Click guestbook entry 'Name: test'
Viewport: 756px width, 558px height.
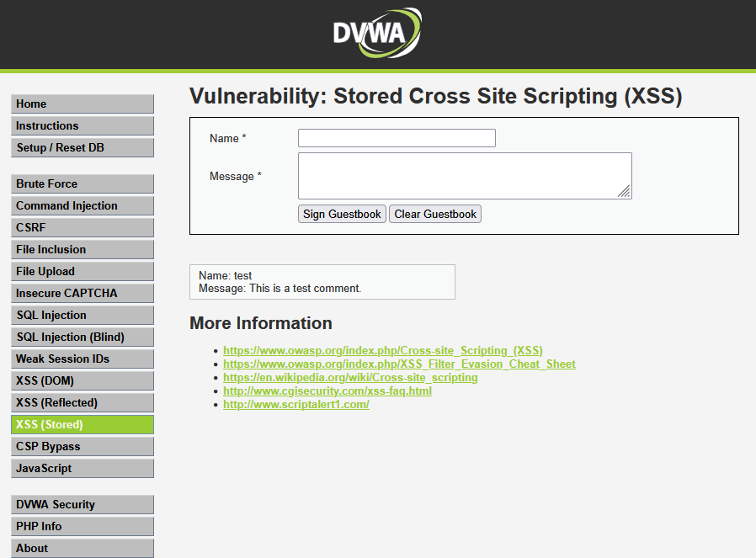pyautogui.click(x=225, y=275)
